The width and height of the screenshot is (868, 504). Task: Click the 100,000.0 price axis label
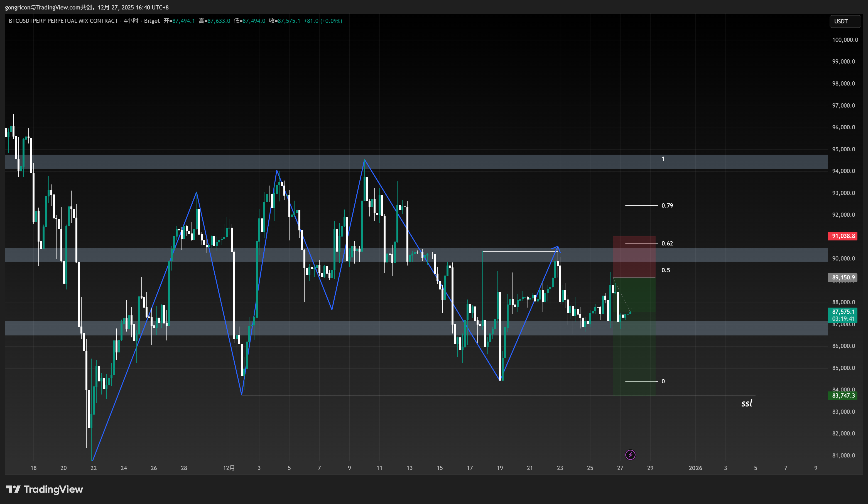[845, 40]
